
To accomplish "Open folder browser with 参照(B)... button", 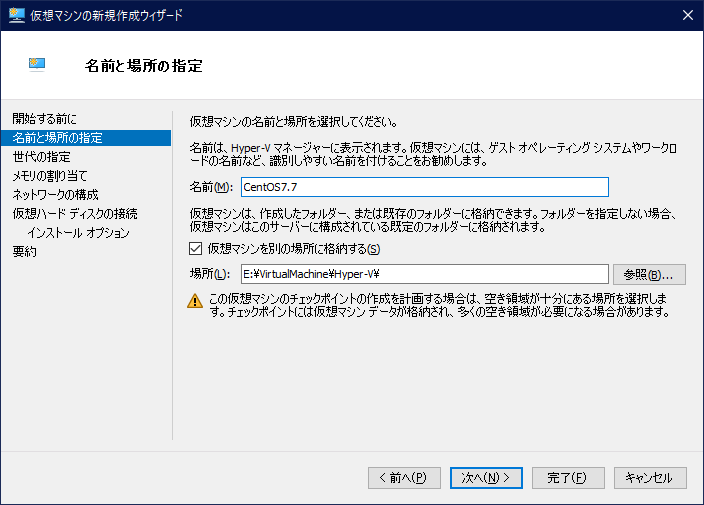I will [x=649, y=274].
